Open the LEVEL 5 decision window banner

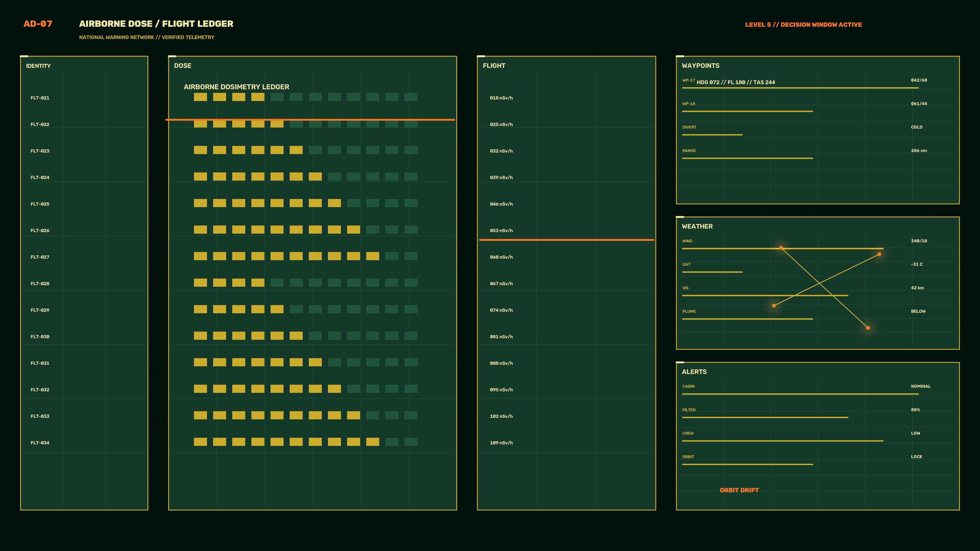point(803,24)
